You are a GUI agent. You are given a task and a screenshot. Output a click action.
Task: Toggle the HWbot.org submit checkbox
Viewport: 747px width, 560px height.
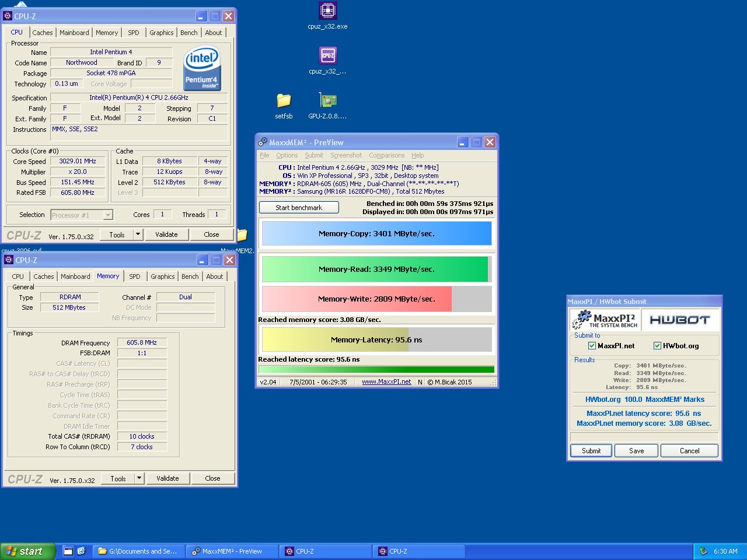[657, 345]
